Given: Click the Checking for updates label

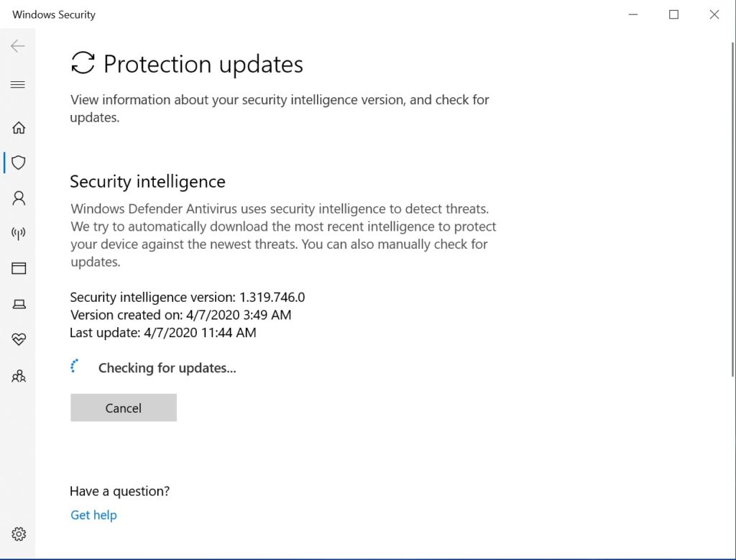Looking at the screenshot, I should (166, 367).
